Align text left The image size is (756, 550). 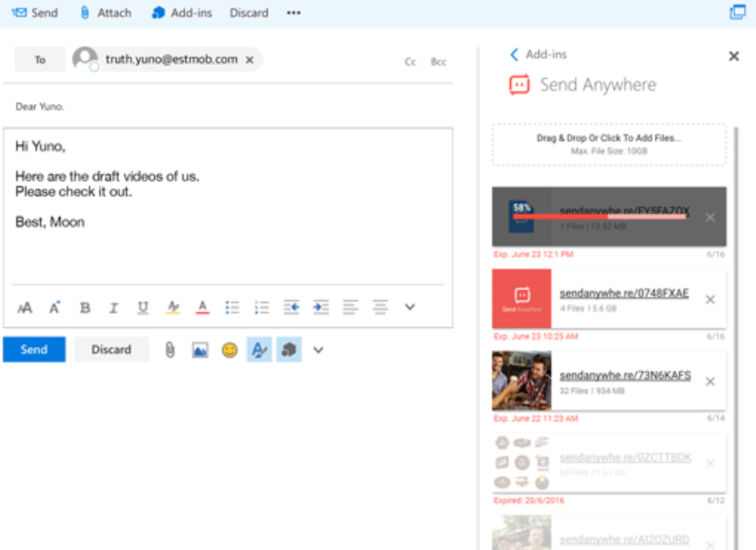click(x=351, y=307)
